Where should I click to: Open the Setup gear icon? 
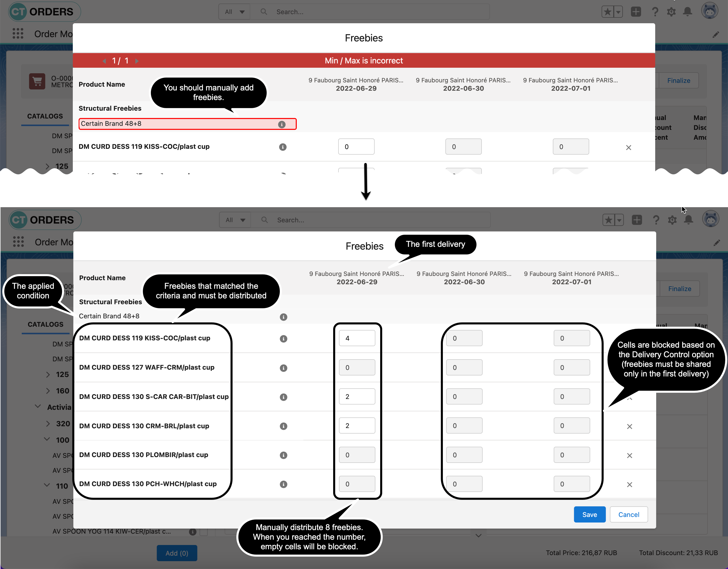coord(672,220)
